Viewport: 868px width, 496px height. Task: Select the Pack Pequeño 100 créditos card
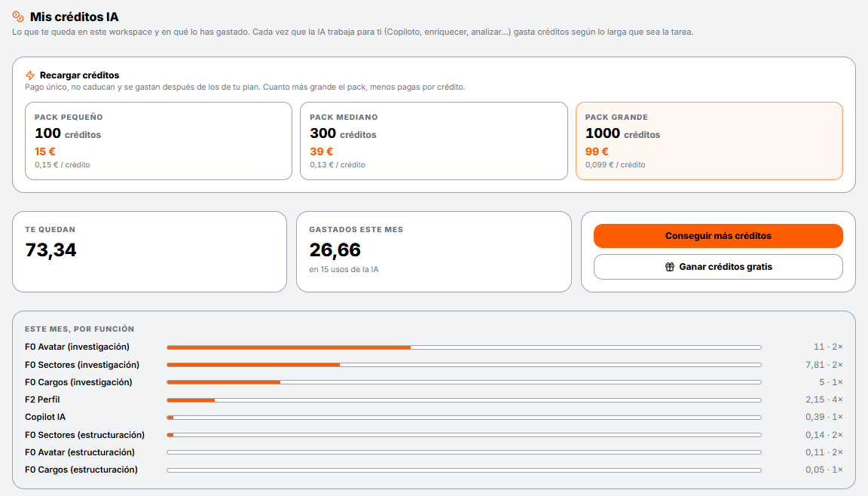(x=158, y=141)
